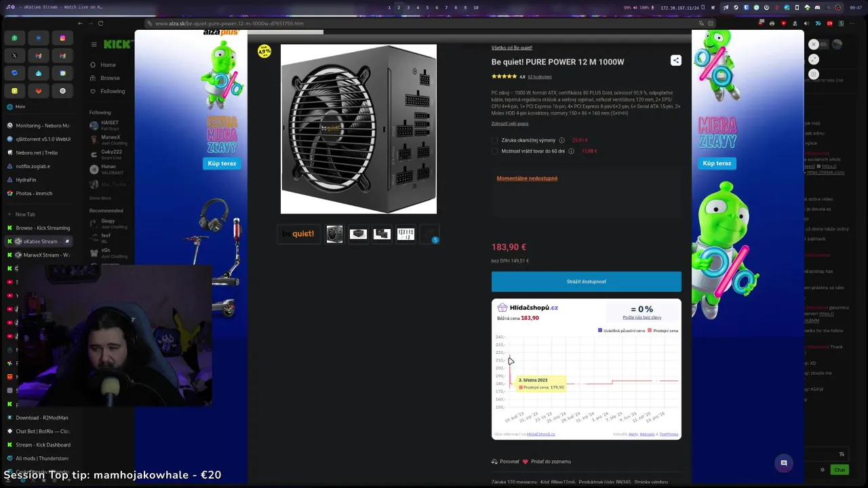868x488 pixels.
Task: Click the heart icon for Pridať do zoznamu
Action: pyautogui.click(x=525, y=462)
